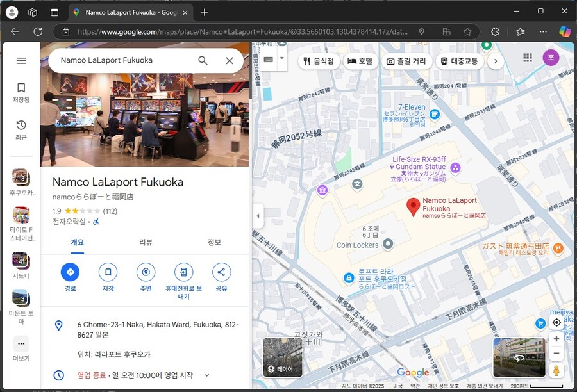
Task: Open Copilot in the browser toolbar
Action: (564, 31)
